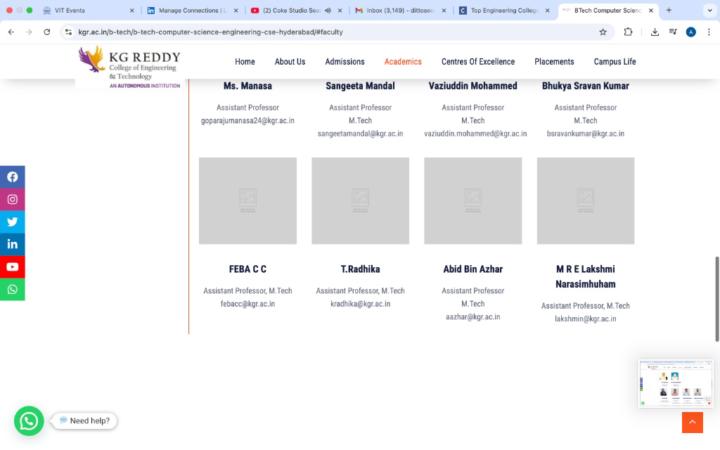Image resolution: width=720 pixels, height=450 pixels.
Task: Open the LinkedIn social sidebar icon
Action: pyautogui.click(x=12, y=244)
